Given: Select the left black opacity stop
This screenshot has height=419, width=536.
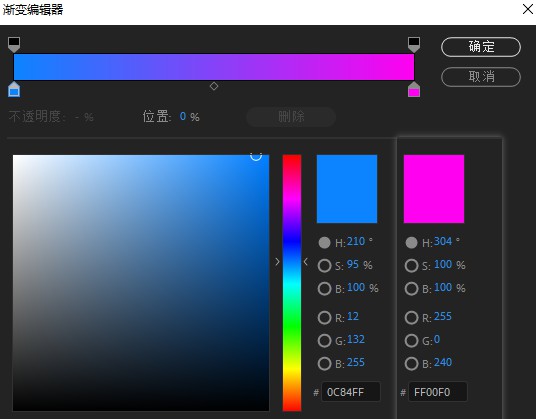Looking at the screenshot, I should tap(14, 45).
